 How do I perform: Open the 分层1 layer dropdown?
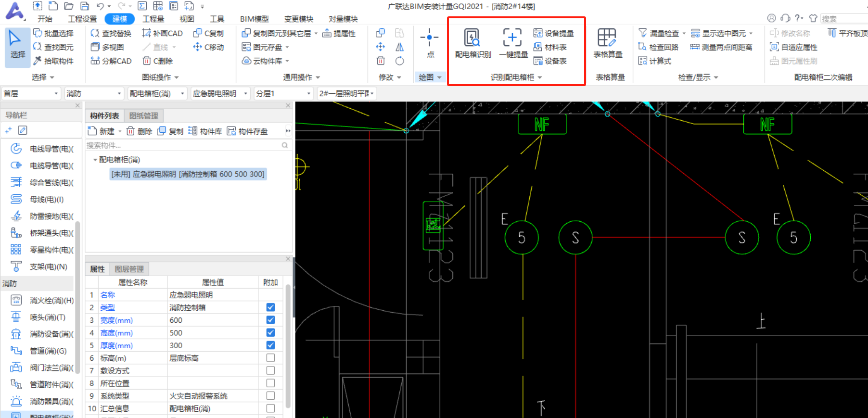coord(284,93)
